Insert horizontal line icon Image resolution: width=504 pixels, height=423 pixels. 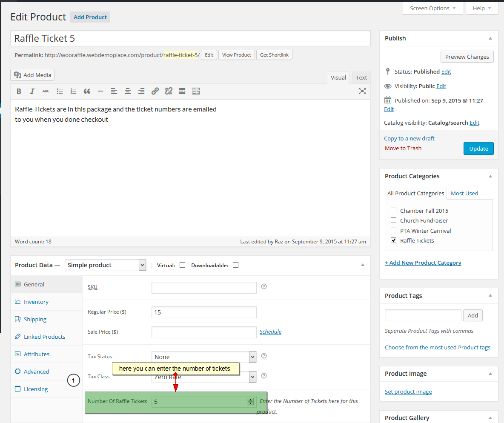coord(100,91)
